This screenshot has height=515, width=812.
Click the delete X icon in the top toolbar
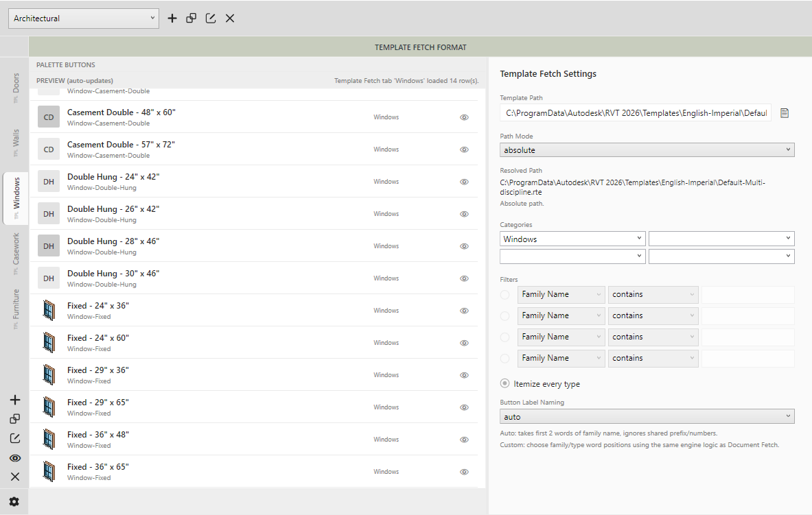tap(229, 18)
